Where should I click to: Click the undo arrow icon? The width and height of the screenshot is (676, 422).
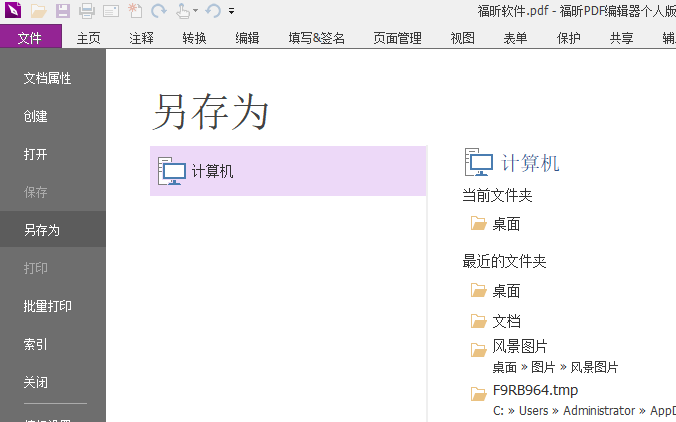coord(213,11)
